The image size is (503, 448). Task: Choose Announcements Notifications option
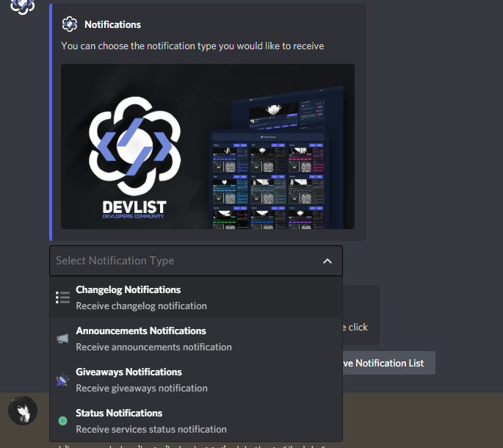click(x=196, y=339)
